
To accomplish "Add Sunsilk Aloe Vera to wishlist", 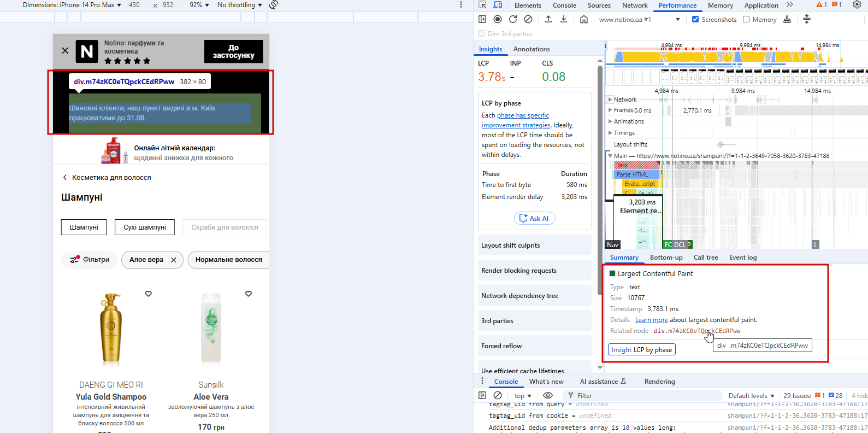I will [x=249, y=294].
